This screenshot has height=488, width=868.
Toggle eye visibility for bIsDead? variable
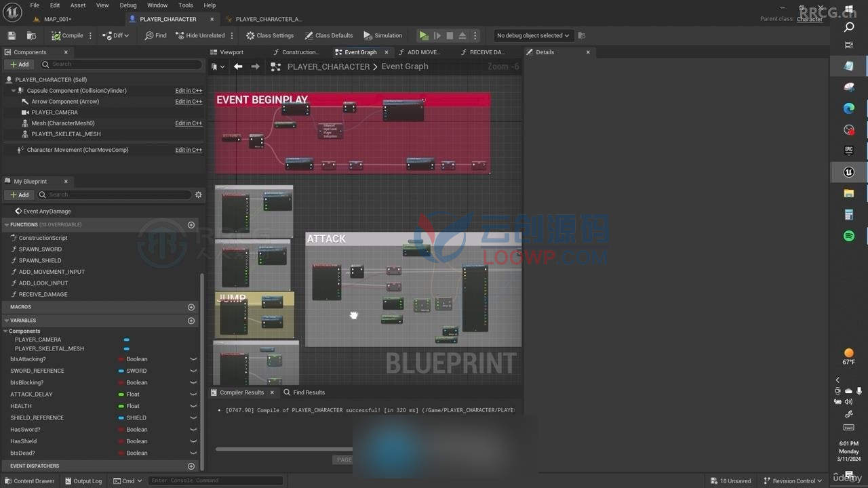coord(193,453)
